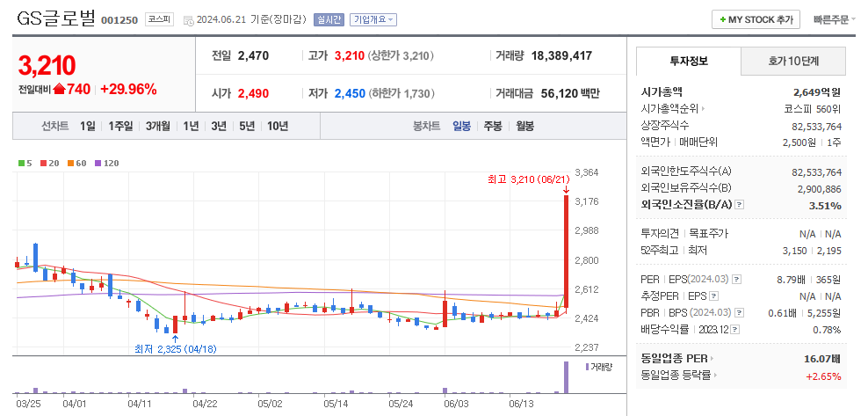Click the 투자의견 label

coord(660,234)
